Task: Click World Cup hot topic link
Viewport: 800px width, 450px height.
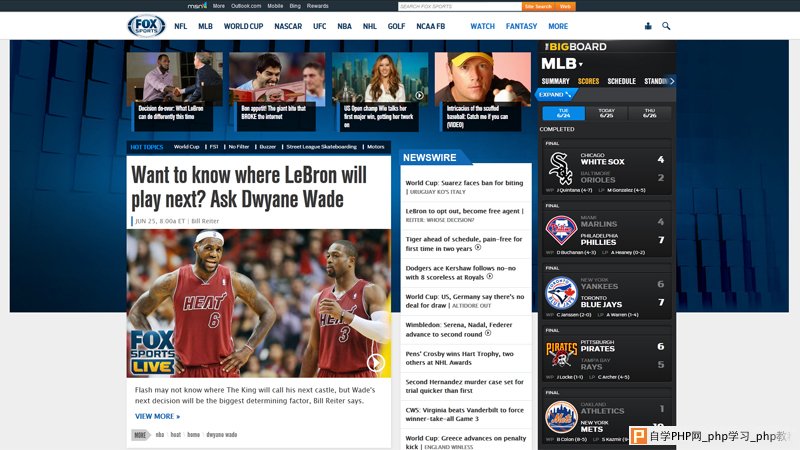Action: [x=186, y=146]
